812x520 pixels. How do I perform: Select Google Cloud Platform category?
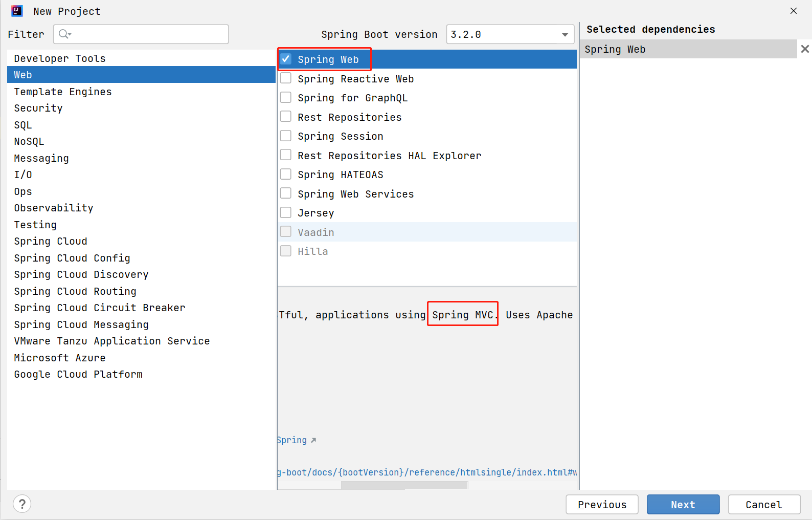141,374
